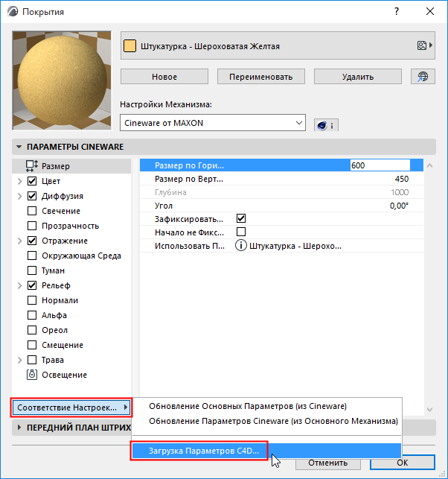Choose Обновление Параметров Cineware (из Основного Механизма)
Screen dimensions: 448x479
(x=273, y=421)
